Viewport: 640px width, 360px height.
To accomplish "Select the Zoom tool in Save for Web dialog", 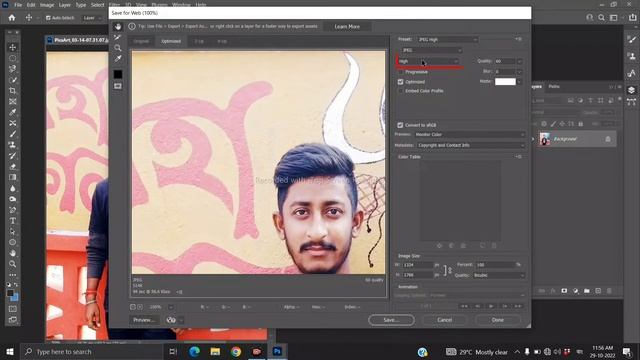I will (x=118, y=48).
